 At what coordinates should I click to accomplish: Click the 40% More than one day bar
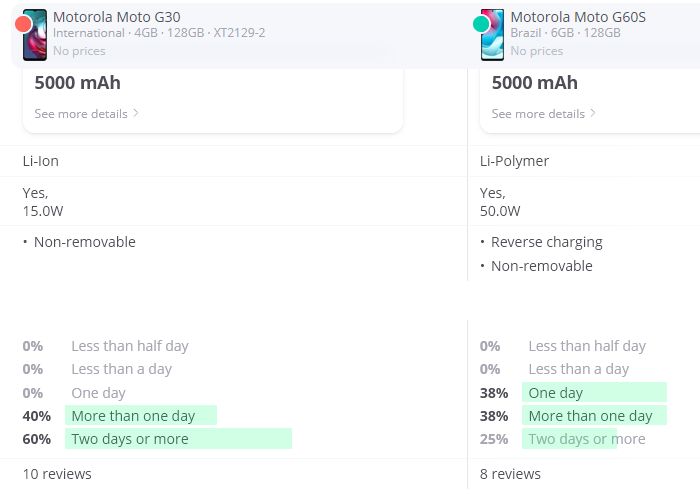pos(140,416)
